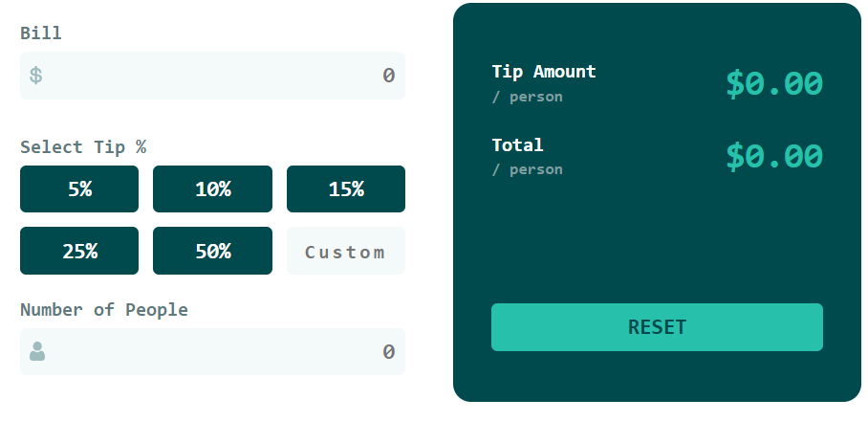868x421 pixels.
Task: Click the dollar sign icon in Bill field
Action: tap(35, 76)
